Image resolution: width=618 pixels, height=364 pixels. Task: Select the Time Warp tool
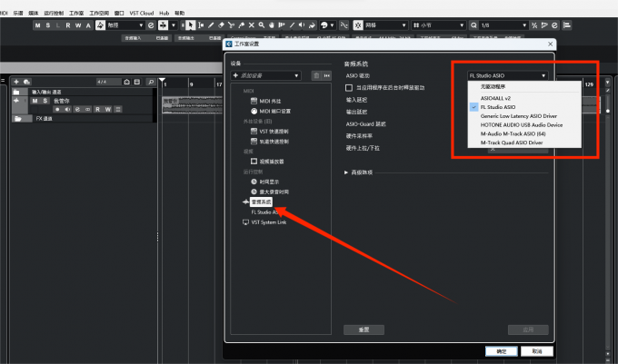tap(282, 25)
